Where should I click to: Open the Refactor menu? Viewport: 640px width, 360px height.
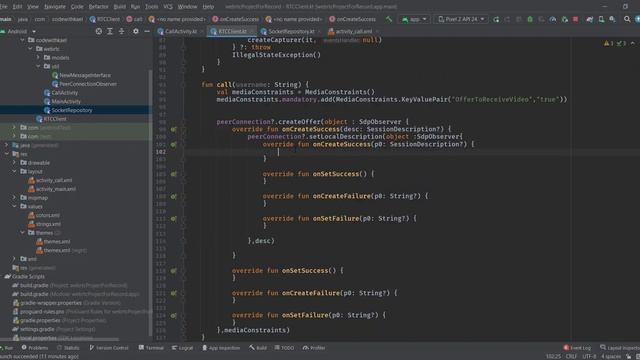[x=98, y=7]
